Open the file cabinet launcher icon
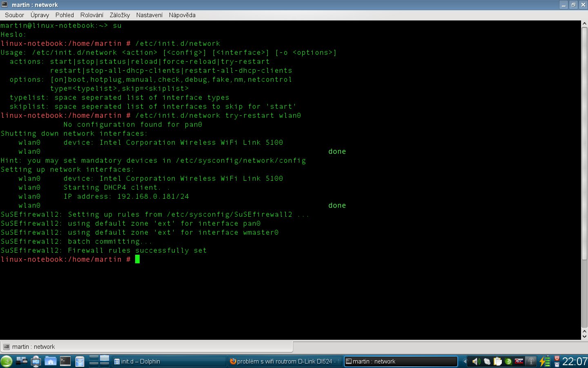This screenshot has width=588, height=368. [80, 361]
